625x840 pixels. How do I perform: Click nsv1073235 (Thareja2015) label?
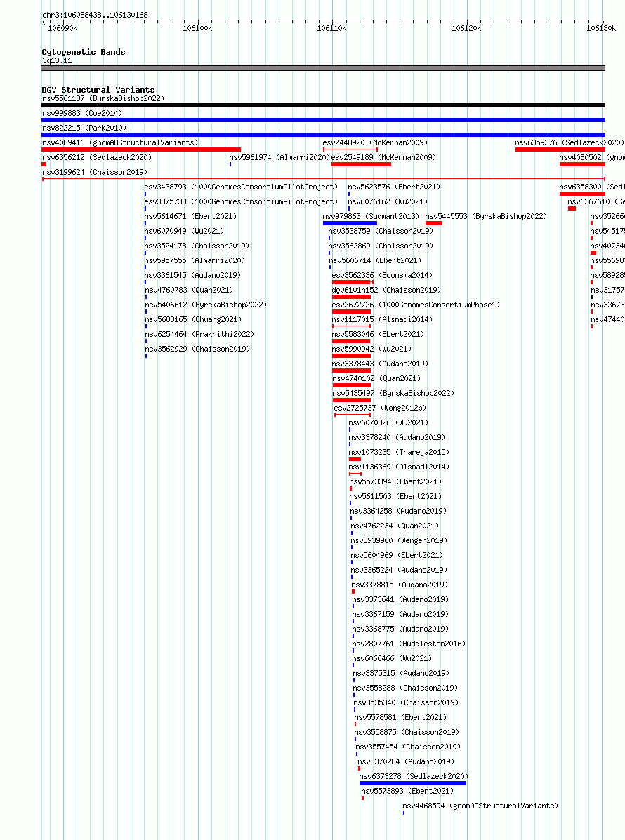400,452
